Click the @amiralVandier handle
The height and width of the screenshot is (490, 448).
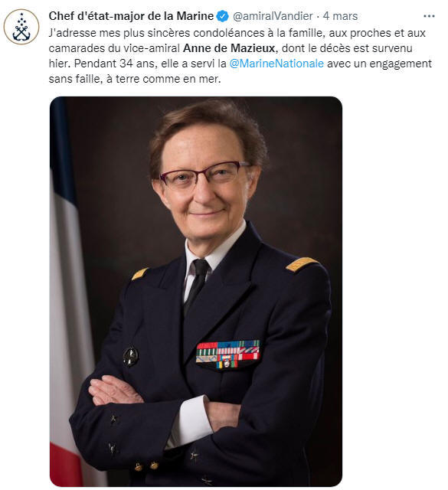273,16
